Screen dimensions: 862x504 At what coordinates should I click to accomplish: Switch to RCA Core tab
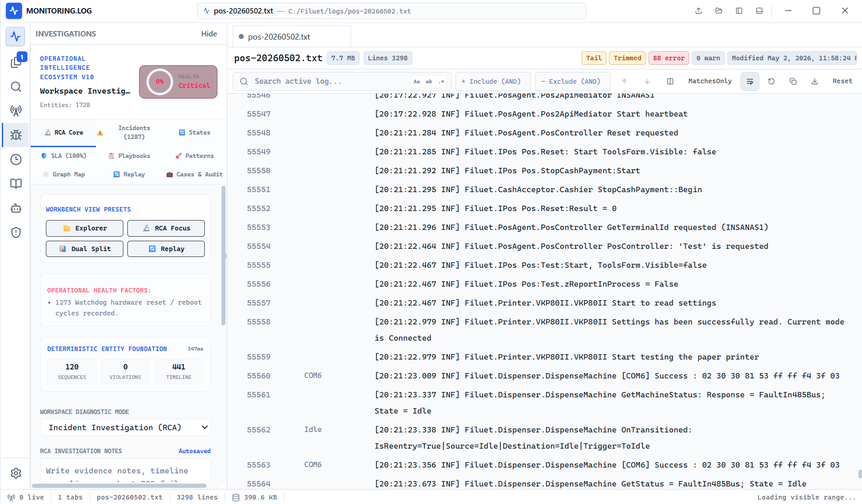(x=63, y=132)
